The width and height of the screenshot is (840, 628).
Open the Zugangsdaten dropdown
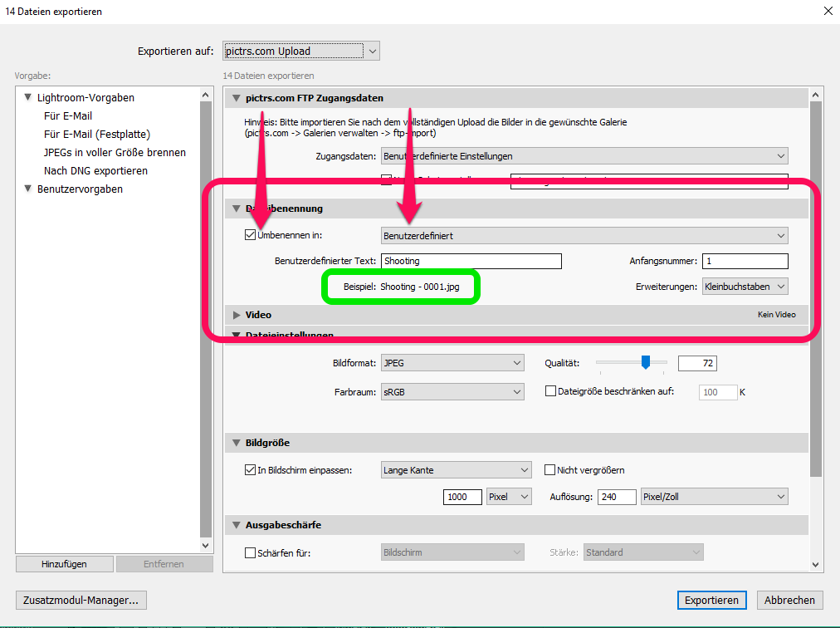[584, 156]
